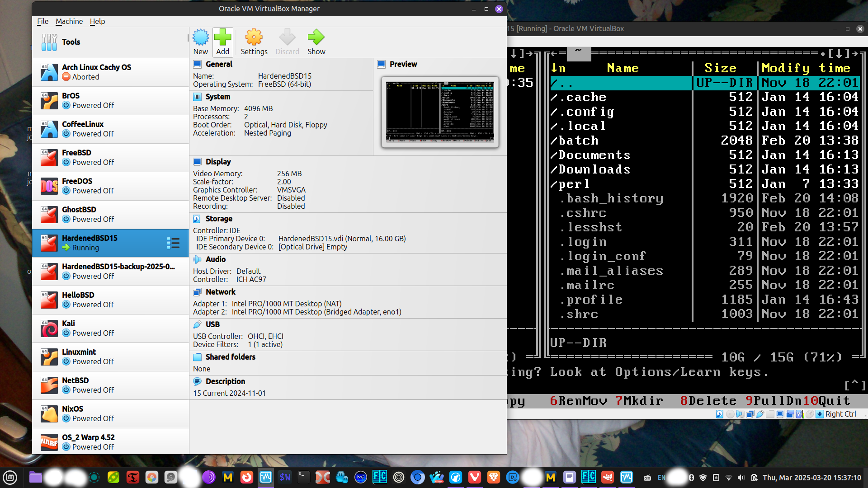This screenshot has width=868, height=488.
Task: Select the /batch directory in mc
Action: [x=574, y=141]
